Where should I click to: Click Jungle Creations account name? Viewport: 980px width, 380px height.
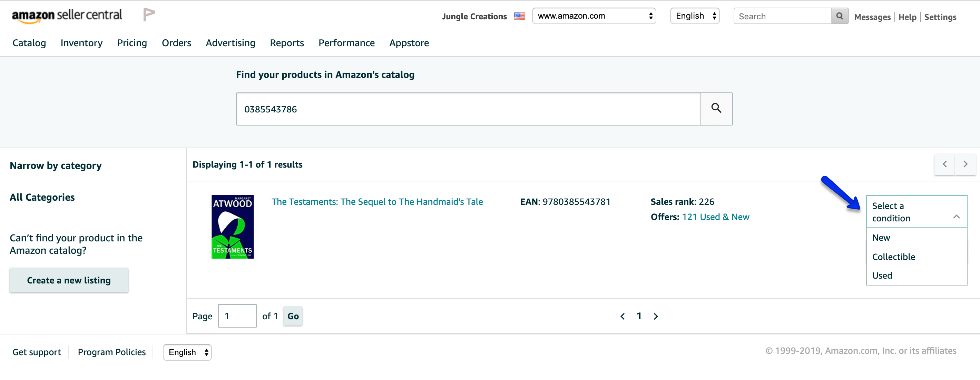[474, 16]
